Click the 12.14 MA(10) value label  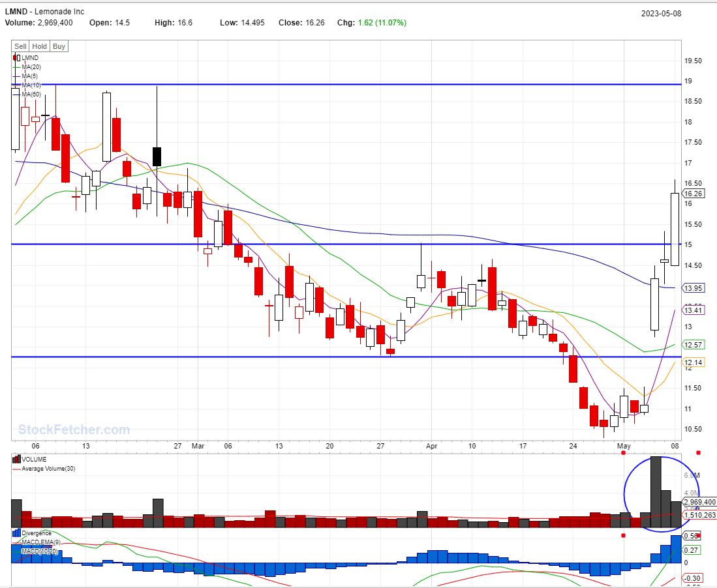694,362
